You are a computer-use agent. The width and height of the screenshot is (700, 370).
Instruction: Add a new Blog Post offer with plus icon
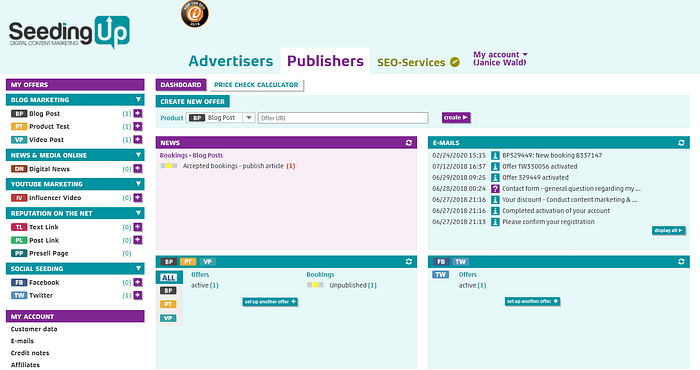pos(138,113)
